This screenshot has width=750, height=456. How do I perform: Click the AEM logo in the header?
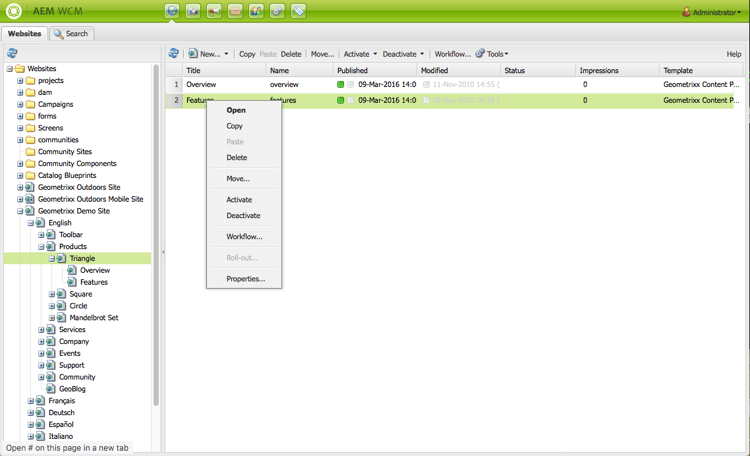[x=13, y=11]
